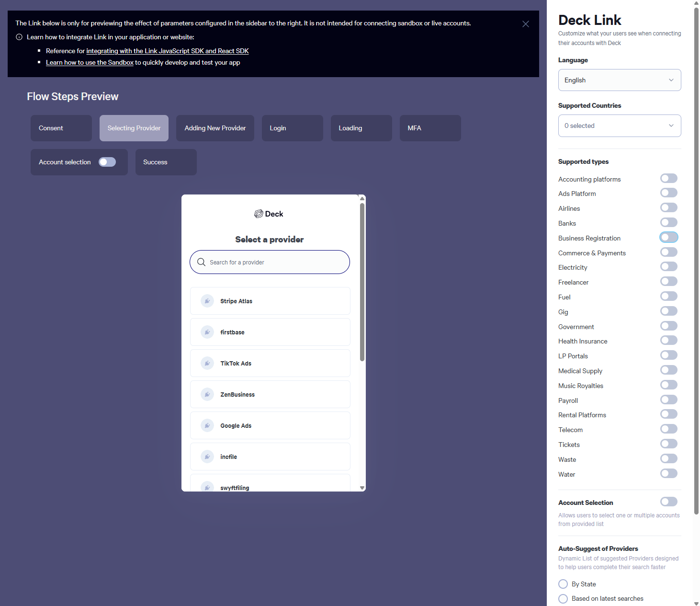700x606 pixels.
Task: Click the plug icon beside Google Ads
Action: [207, 425]
